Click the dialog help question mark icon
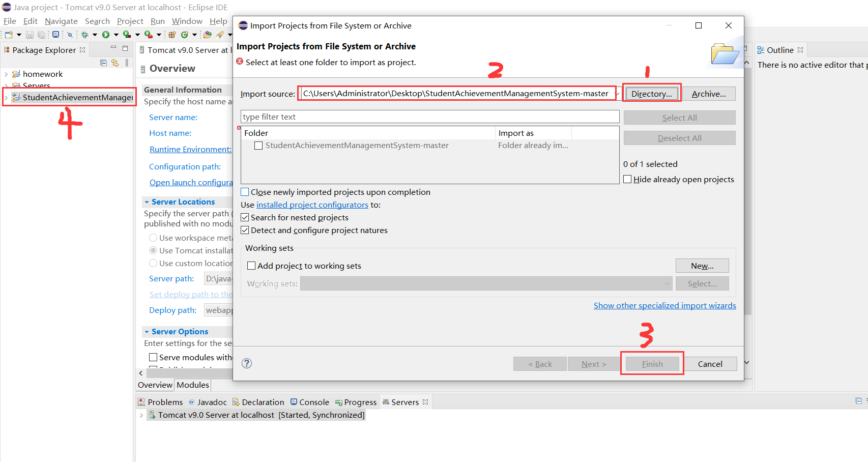The height and width of the screenshot is (462, 868). click(247, 363)
